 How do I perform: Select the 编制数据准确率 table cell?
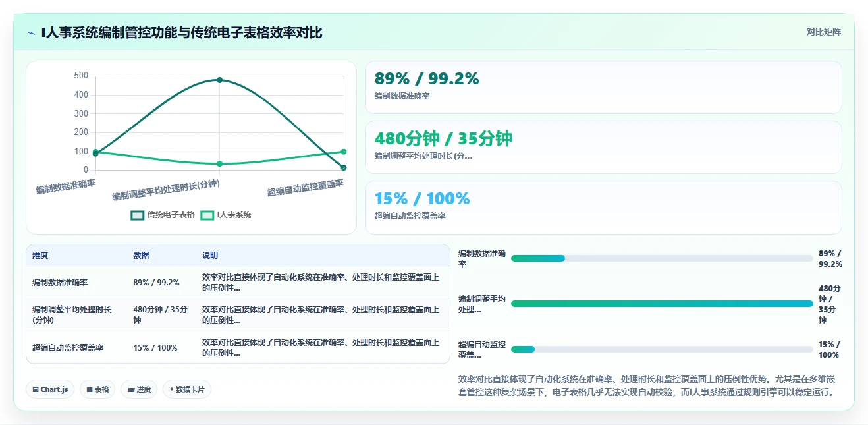point(76,282)
